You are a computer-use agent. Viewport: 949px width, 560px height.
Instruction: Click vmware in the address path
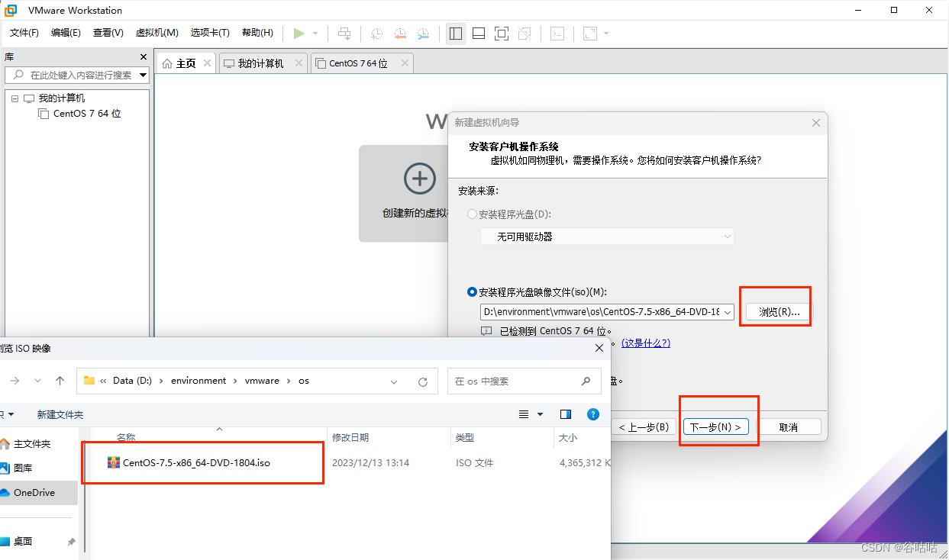click(262, 381)
